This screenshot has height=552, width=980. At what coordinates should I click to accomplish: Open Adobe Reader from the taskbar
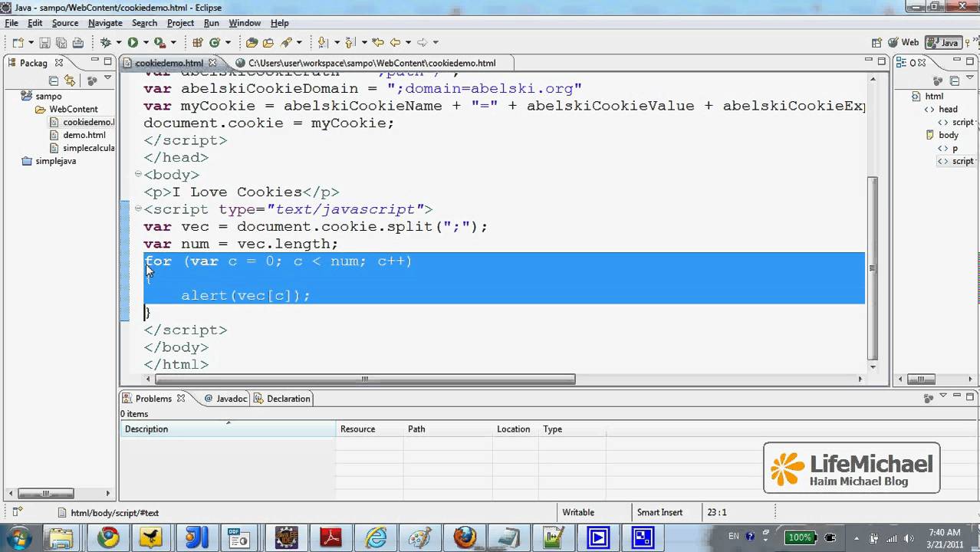(x=331, y=537)
